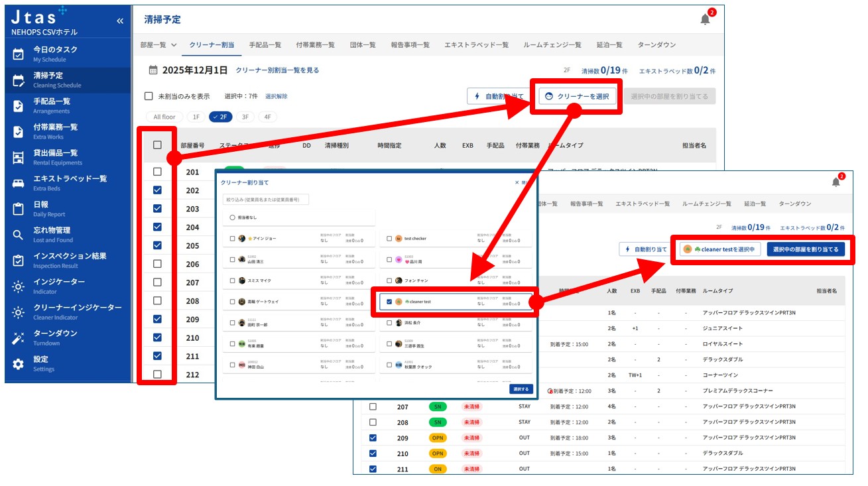Collapse the sidebar with the double chevron
Image resolution: width=868 pixels, height=486 pixels.
tap(120, 21)
